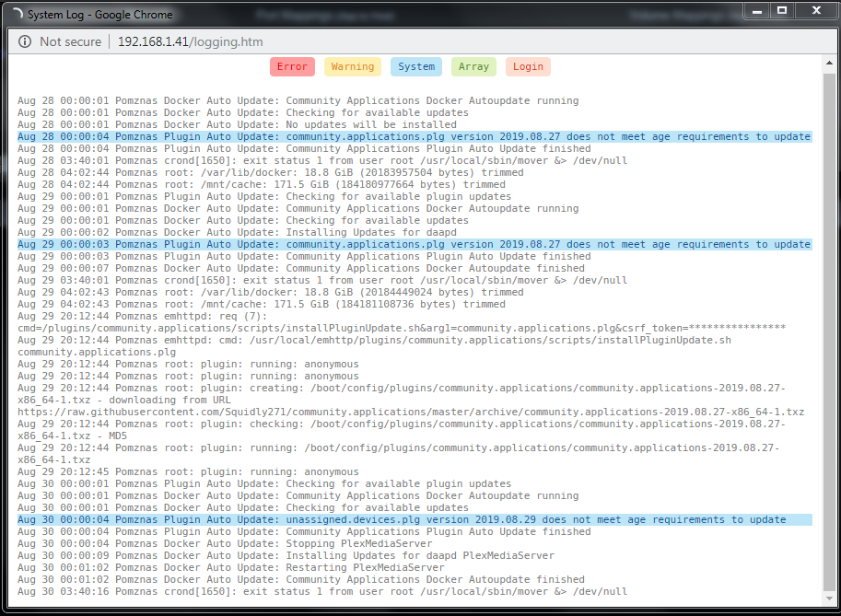Filter log by Error button
841x616 pixels.
pyautogui.click(x=292, y=66)
